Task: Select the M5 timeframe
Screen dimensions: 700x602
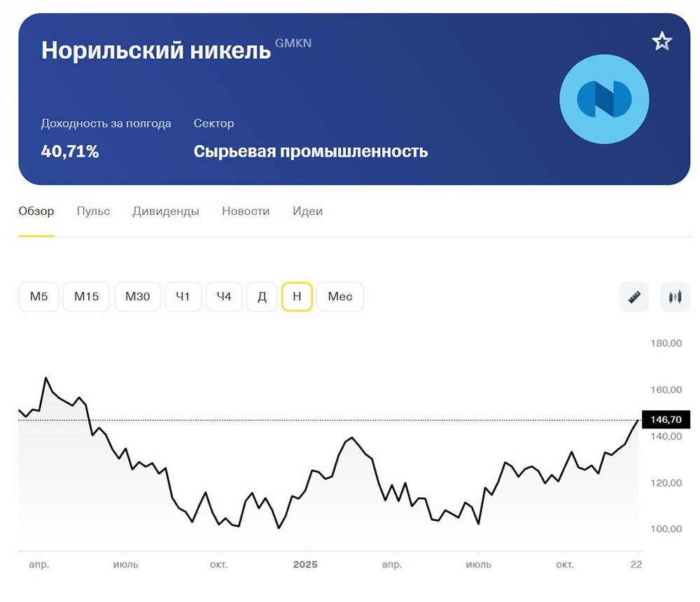Action: (x=38, y=297)
